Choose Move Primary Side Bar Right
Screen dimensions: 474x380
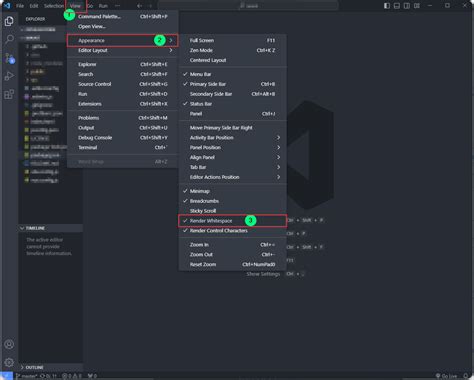click(232, 128)
